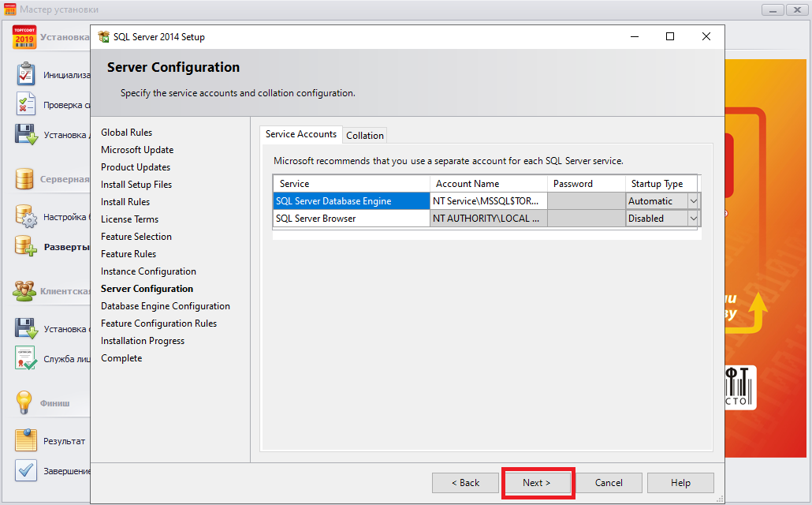
Task: Open Служба лицензий certificate icon
Action: point(26,358)
